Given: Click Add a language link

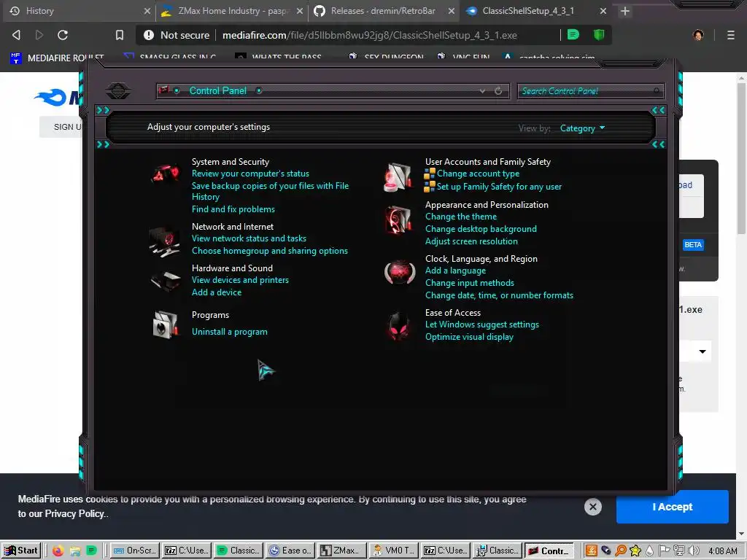Looking at the screenshot, I should coord(455,271).
